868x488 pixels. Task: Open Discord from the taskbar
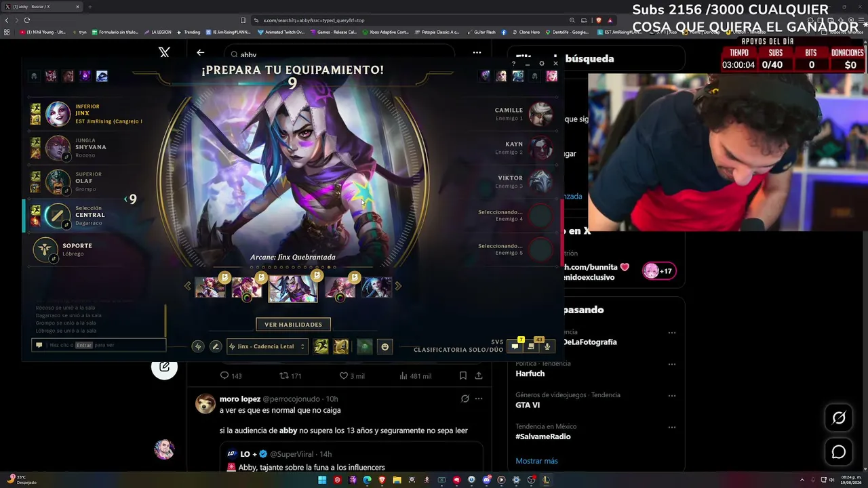point(486,480)
